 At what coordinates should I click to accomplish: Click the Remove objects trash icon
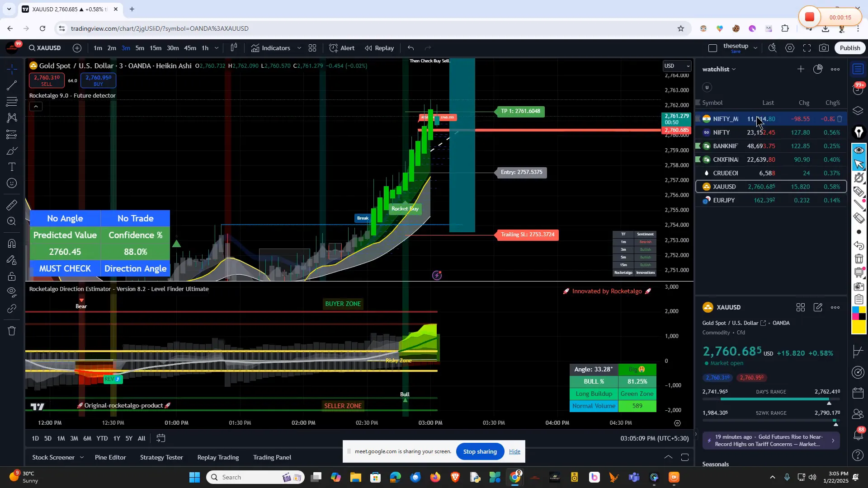coord(12,331)
